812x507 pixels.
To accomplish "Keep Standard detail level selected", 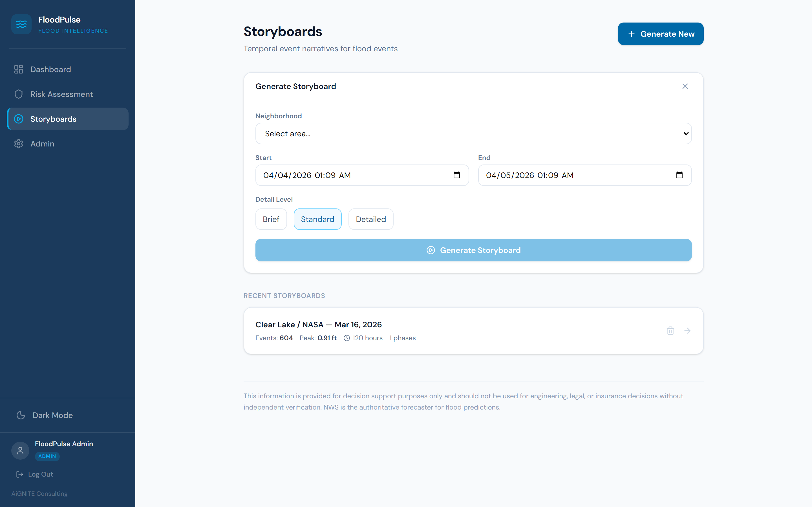I will coord(317,219).
